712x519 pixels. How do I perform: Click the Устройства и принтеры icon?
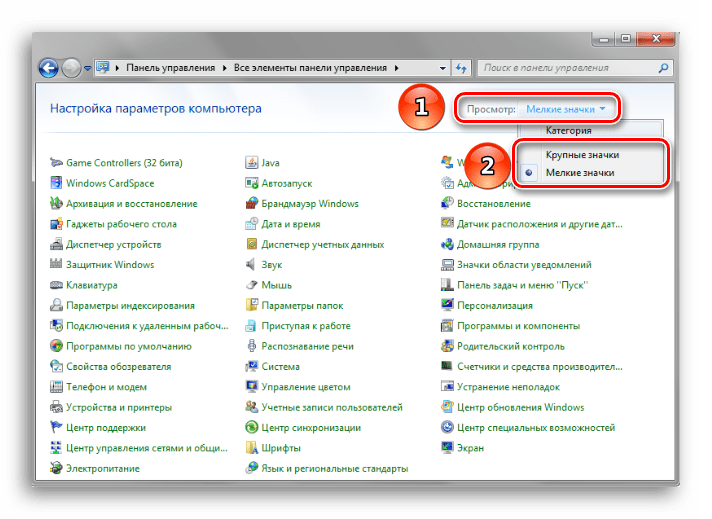coord(56,407)
